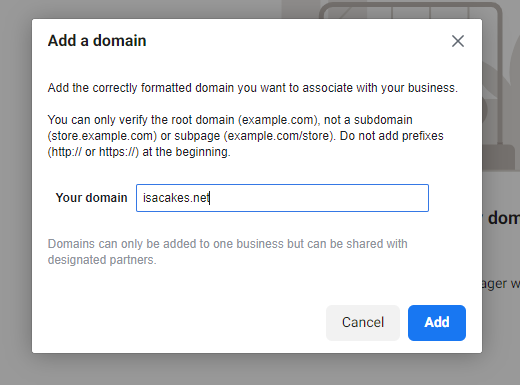Click the (example.com/store) subpage example text
520x385 pixels.
point(279,136)
